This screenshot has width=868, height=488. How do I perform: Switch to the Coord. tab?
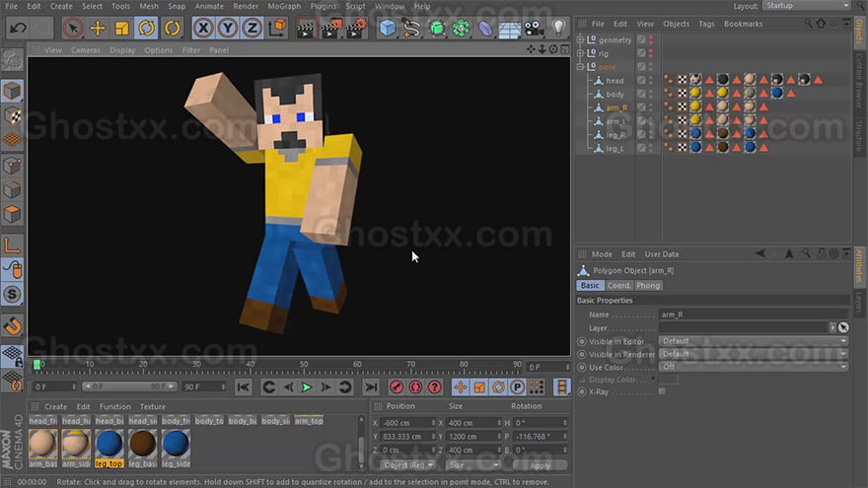point(618,286)
